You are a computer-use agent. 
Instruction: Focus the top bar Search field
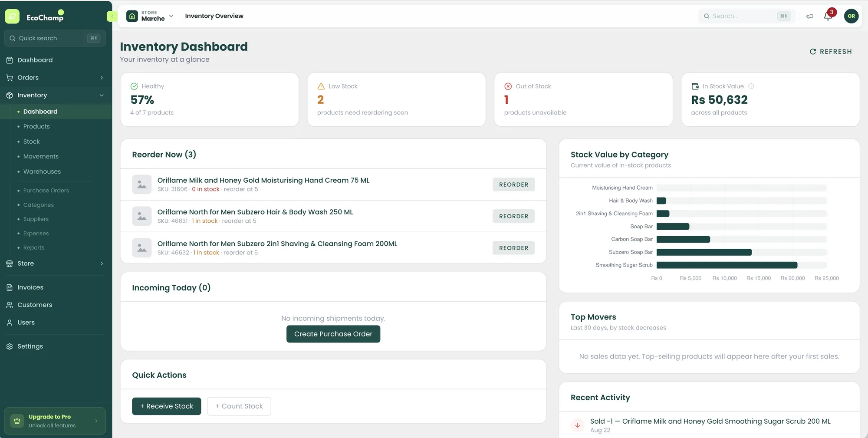coord(747,16)
